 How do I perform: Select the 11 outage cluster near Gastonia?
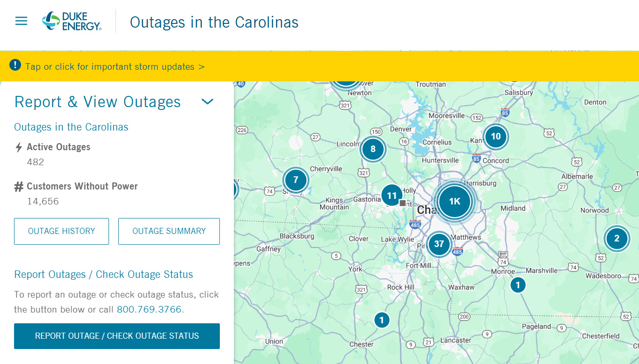point(392,196)
